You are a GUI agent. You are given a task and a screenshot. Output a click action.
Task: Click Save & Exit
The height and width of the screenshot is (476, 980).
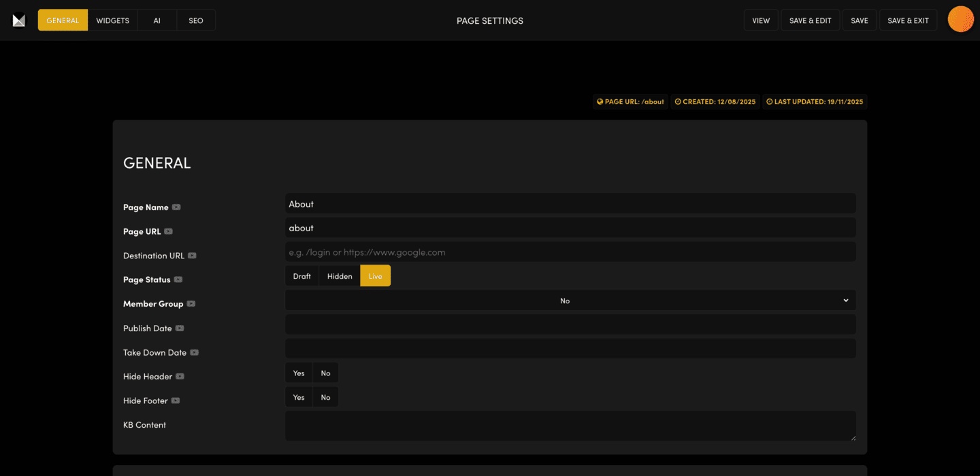pyautogui.click(x=908, y=20)
